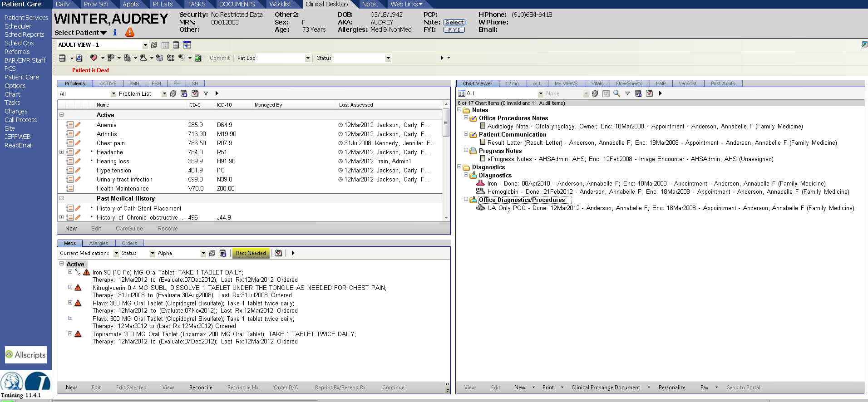Click Reconcile in Meds bottom bar
This screenshot has width=868, height=402.
(201, 387)
